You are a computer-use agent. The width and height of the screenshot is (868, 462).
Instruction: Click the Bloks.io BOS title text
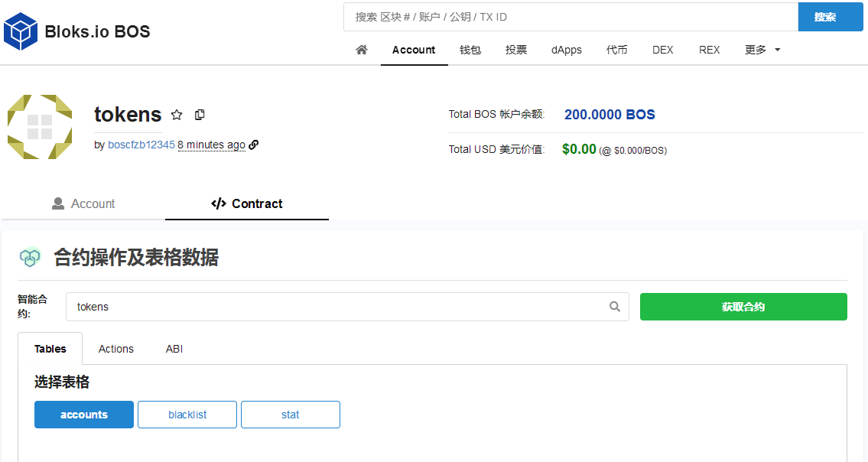tap(97, 31)
